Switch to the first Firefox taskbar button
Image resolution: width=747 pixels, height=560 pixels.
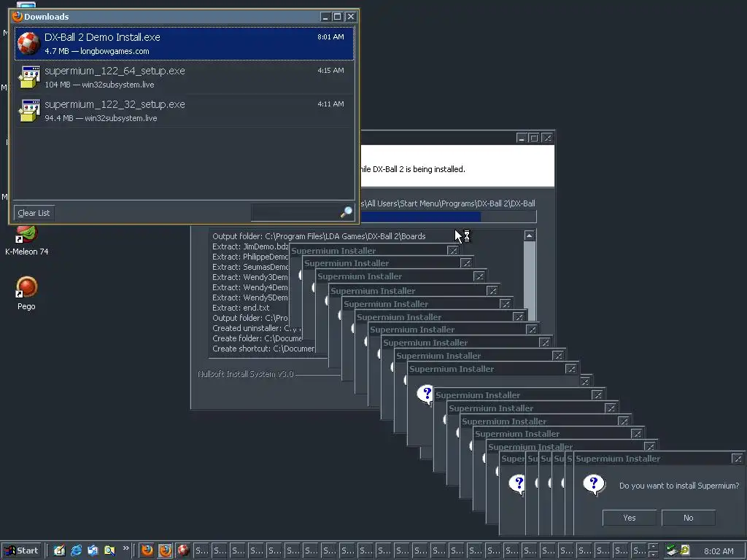(x=147, y=551)
